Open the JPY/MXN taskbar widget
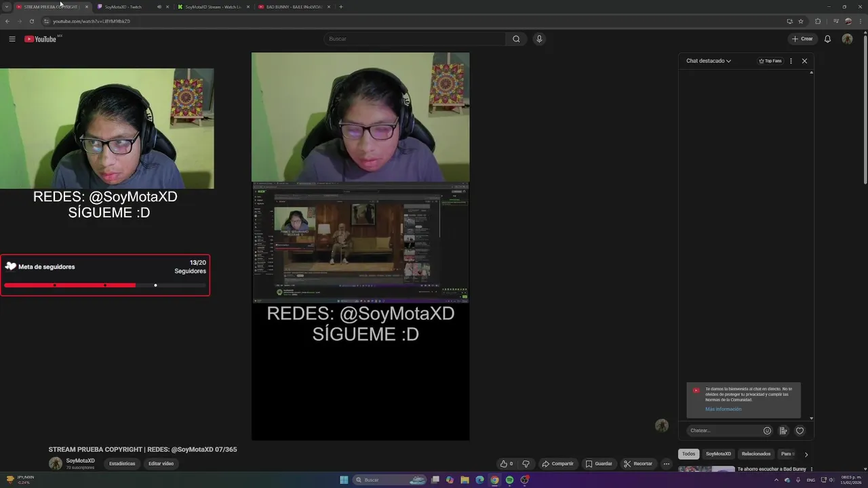 tap(20, 480)
